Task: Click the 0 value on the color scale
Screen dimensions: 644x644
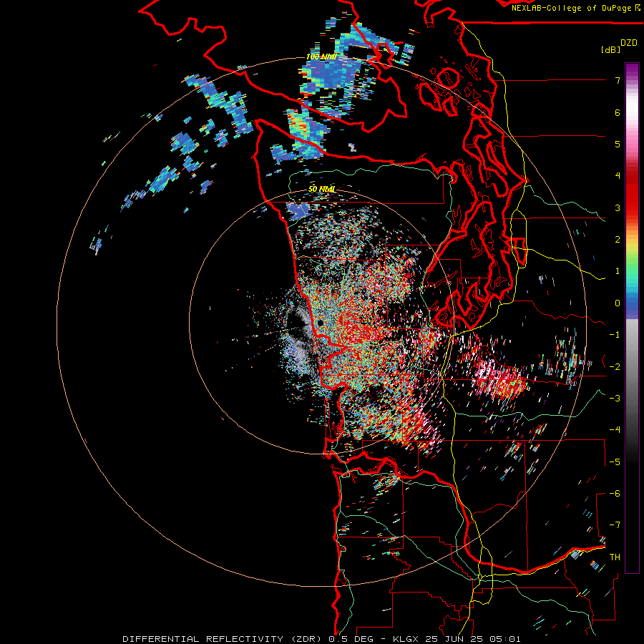Action: tap(618, 303)
